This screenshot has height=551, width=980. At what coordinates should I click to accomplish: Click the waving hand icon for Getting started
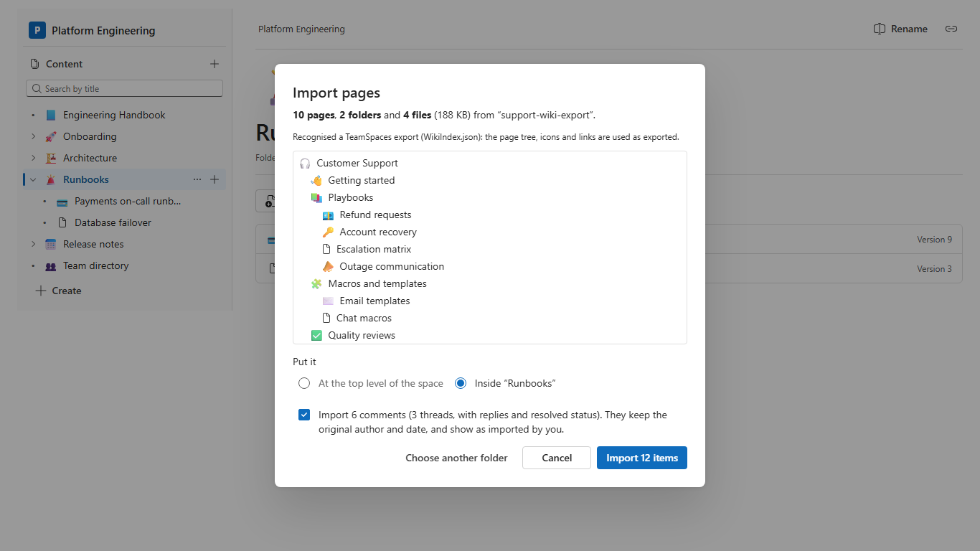tap(316, 180)
